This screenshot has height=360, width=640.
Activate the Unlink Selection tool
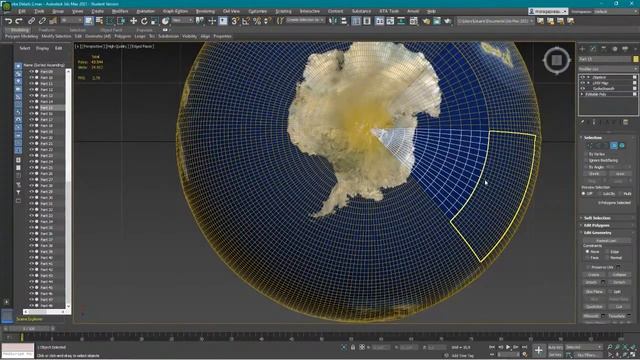[x=42, y=21]
